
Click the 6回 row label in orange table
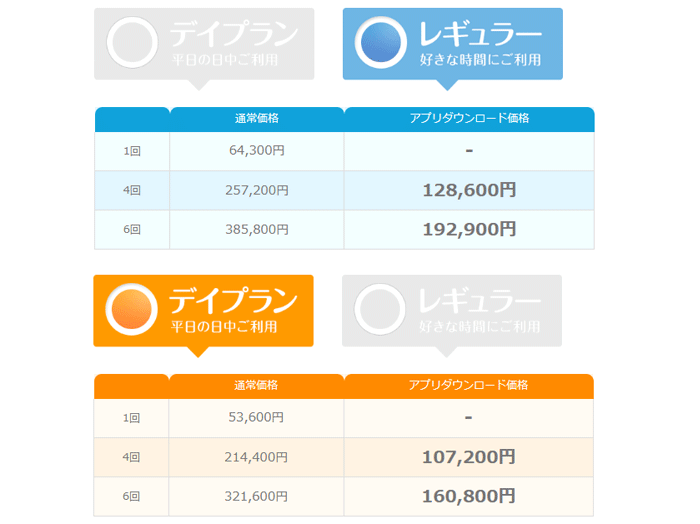coord(131,497)
